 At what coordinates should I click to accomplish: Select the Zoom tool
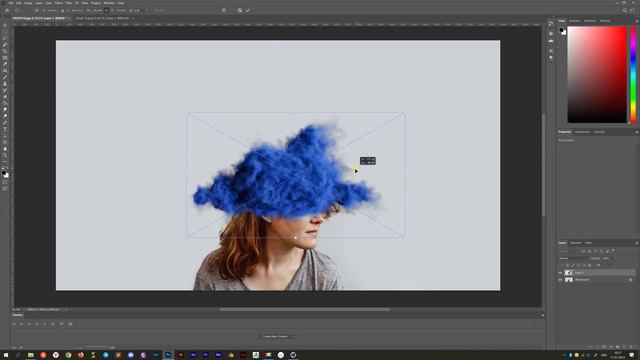pos(5,156)
